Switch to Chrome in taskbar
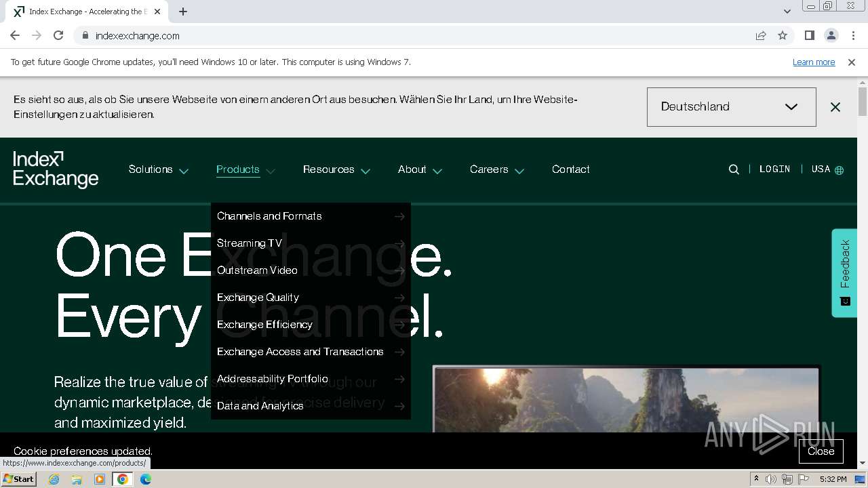This screenshot has height=488, width=868. point(123,479)
